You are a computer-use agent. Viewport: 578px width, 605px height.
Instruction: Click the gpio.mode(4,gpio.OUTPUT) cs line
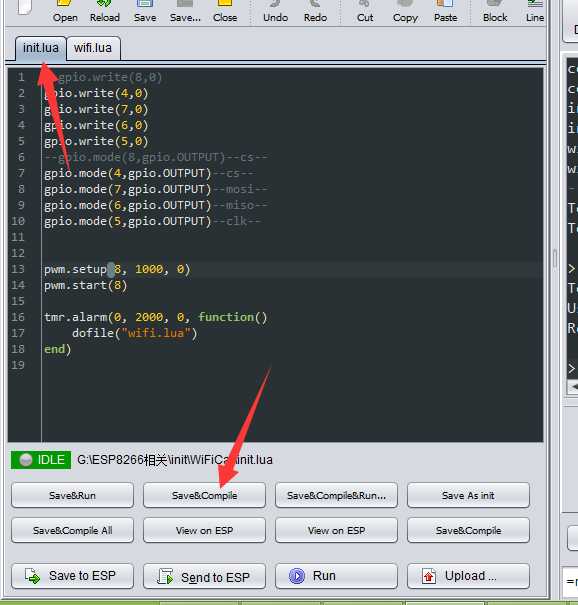(x=149, y=173)
